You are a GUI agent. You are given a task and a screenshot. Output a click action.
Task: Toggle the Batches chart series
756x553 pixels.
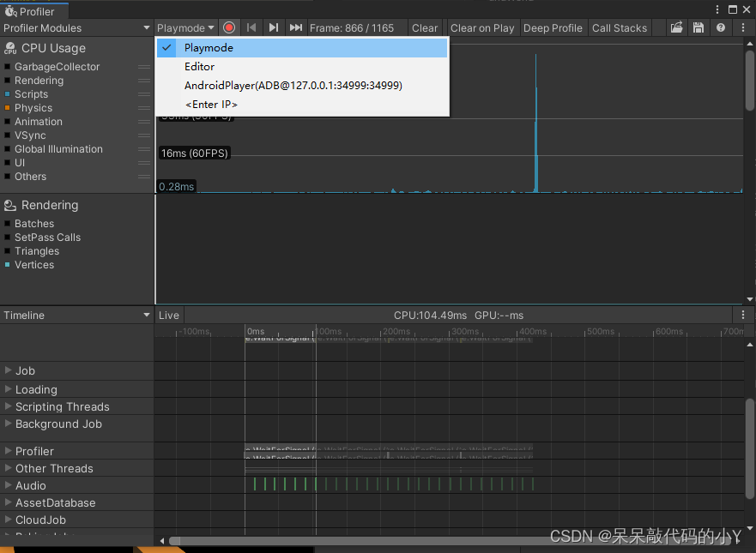tap(7, 224)
